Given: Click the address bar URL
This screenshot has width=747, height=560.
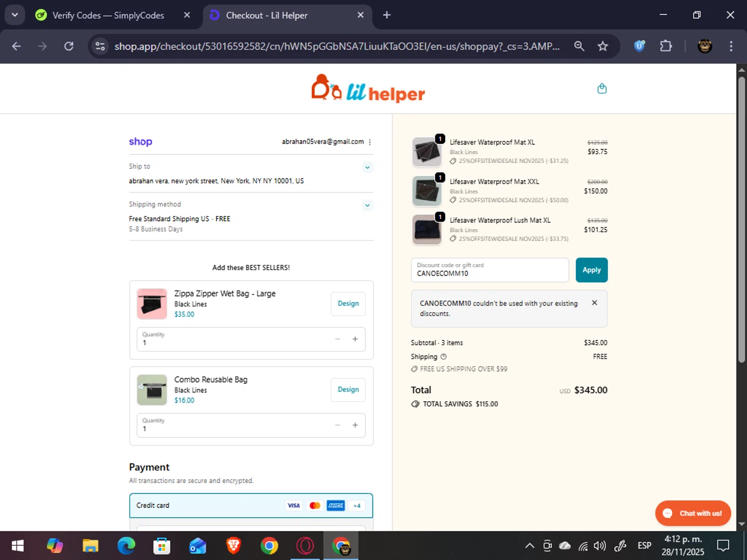Looking at the screenshot, I should (x=337, y=46).
